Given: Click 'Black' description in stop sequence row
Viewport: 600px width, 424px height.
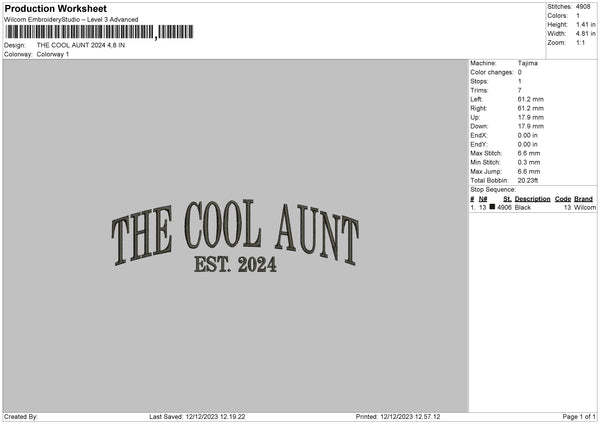Looking at the screenshot, I should click(523, 207).
